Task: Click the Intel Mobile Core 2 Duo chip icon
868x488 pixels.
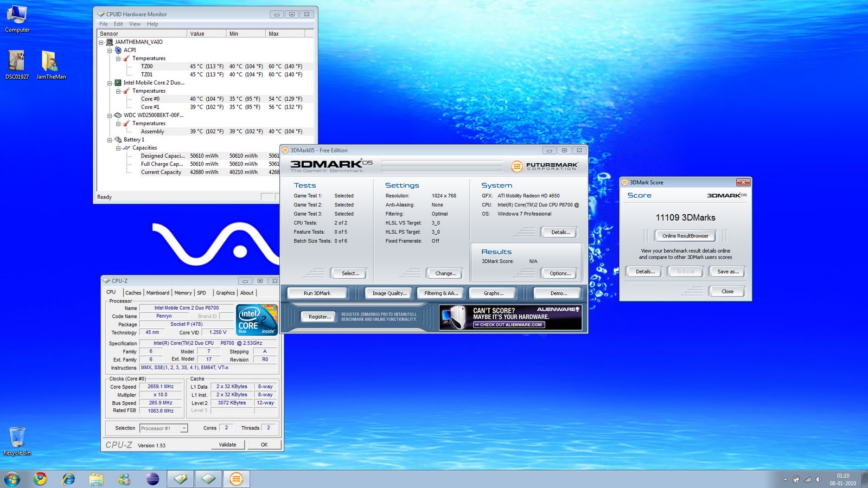Action: point(118,82)
